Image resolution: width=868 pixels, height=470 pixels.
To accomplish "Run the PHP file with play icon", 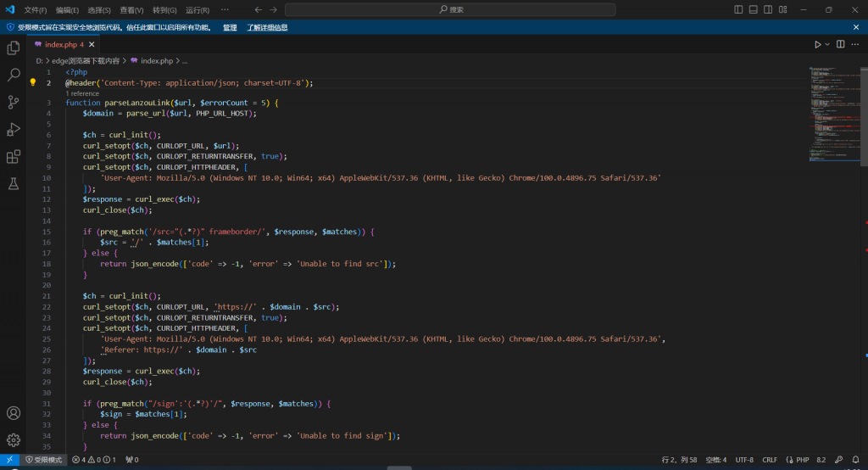I will click(818, 44).
